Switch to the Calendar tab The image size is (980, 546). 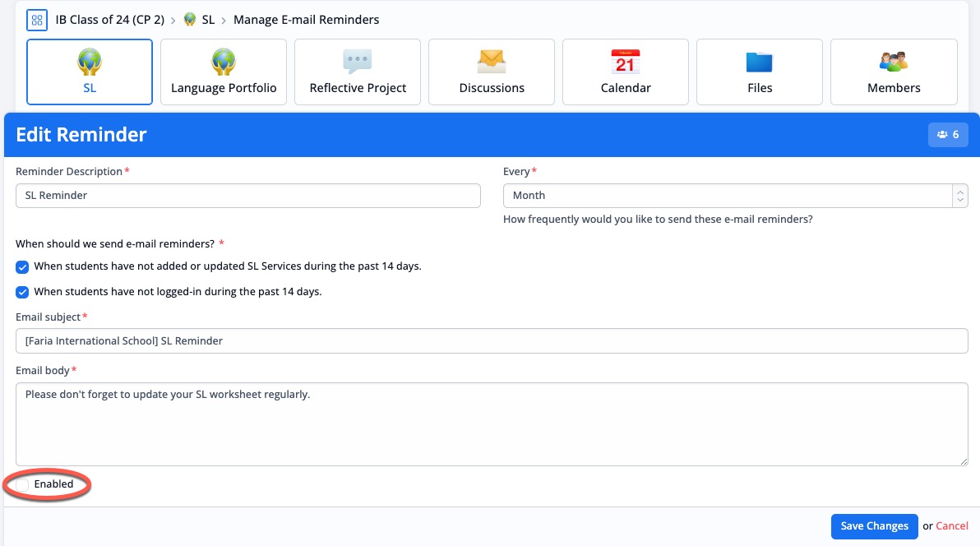626,72
